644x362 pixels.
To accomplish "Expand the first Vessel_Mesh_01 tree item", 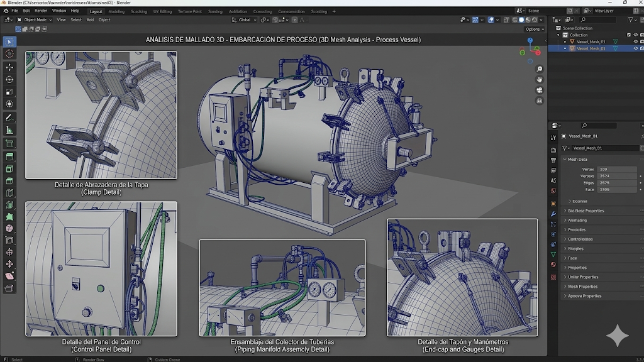I will 565,41.
